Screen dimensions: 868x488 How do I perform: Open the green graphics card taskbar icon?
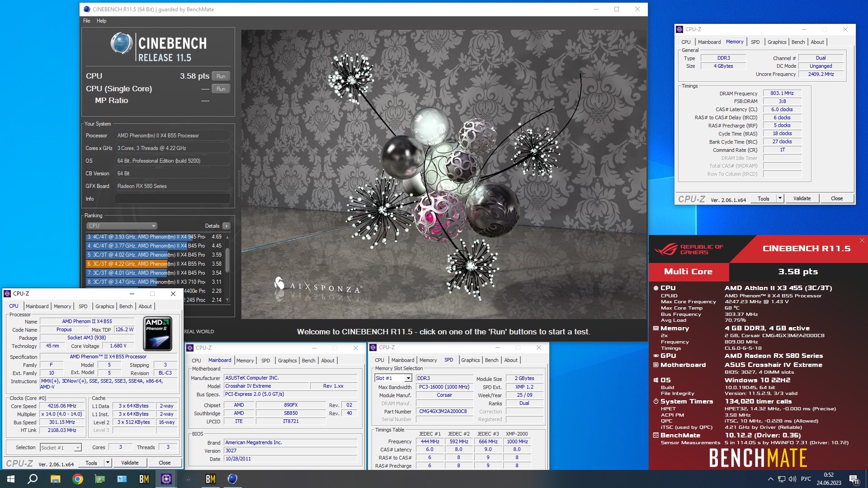(x=100, y=479)
